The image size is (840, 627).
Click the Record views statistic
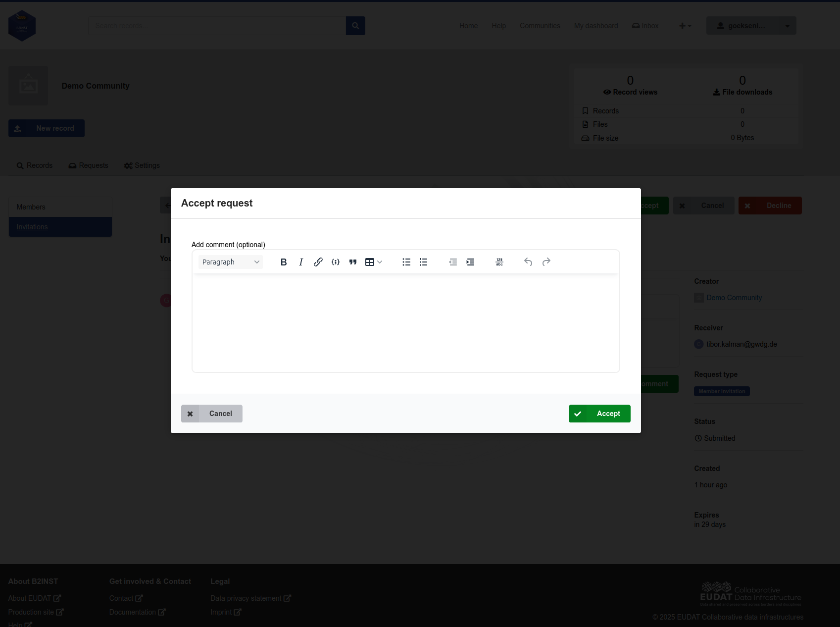[630, 86]
